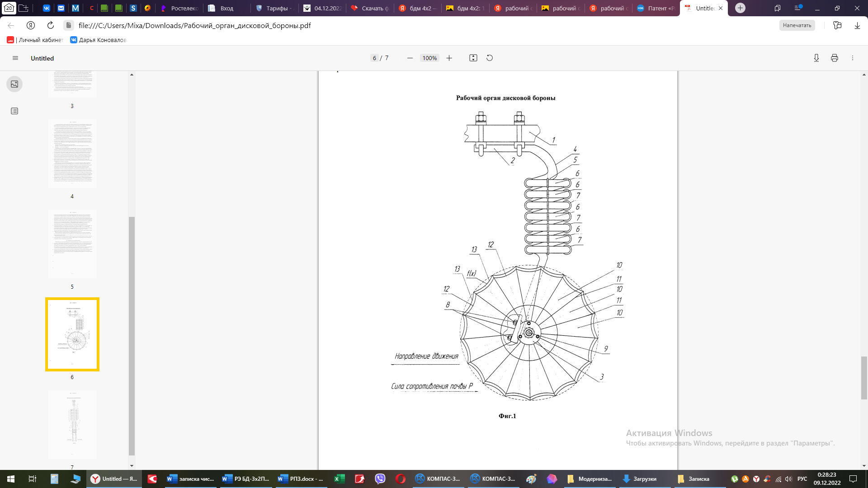
Task: Click the address bar with file path
Action: (194, 25)
